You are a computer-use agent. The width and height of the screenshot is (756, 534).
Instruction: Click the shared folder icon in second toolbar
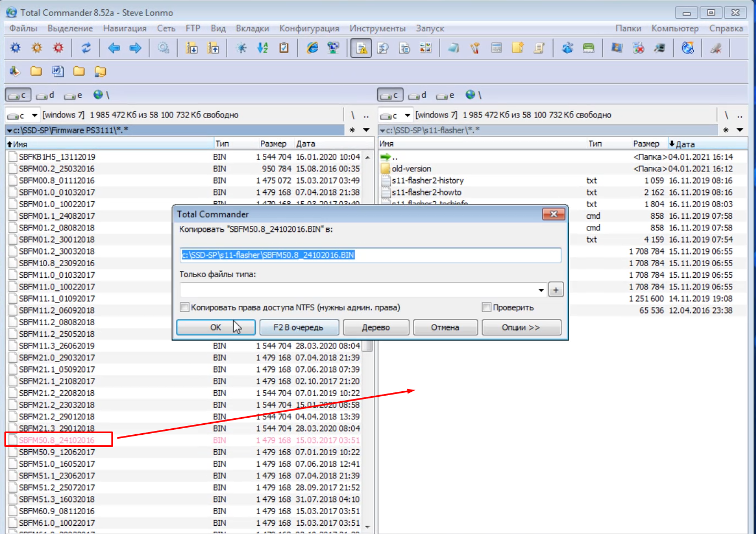(x=100, y=71)
